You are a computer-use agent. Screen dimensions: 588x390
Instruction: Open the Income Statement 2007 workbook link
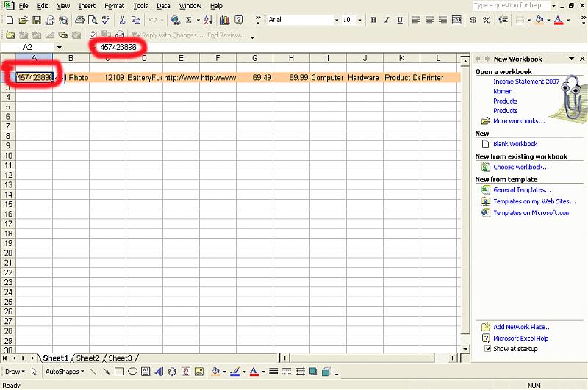(x=526, y=82)
